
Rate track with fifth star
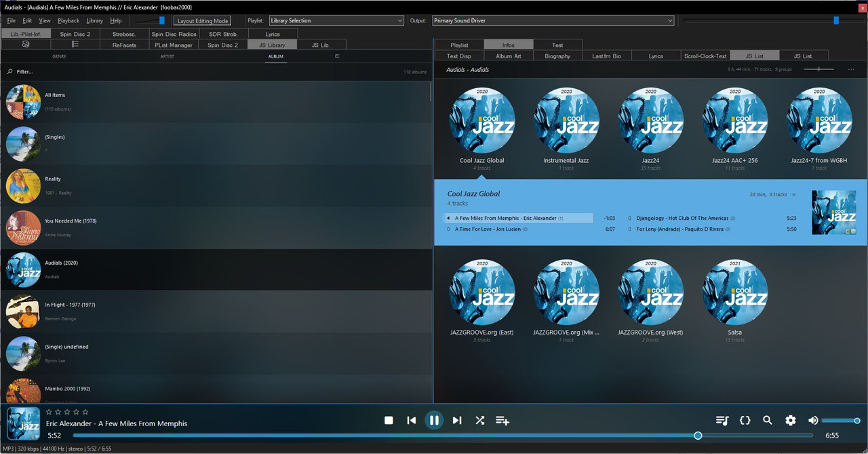[x=85, y=412]
